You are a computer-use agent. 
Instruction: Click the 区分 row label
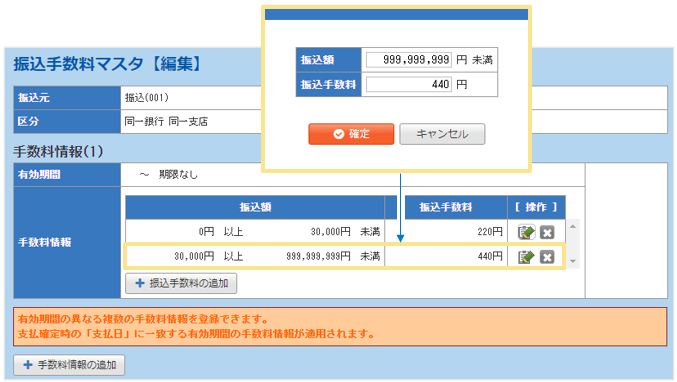click(67, 122)
